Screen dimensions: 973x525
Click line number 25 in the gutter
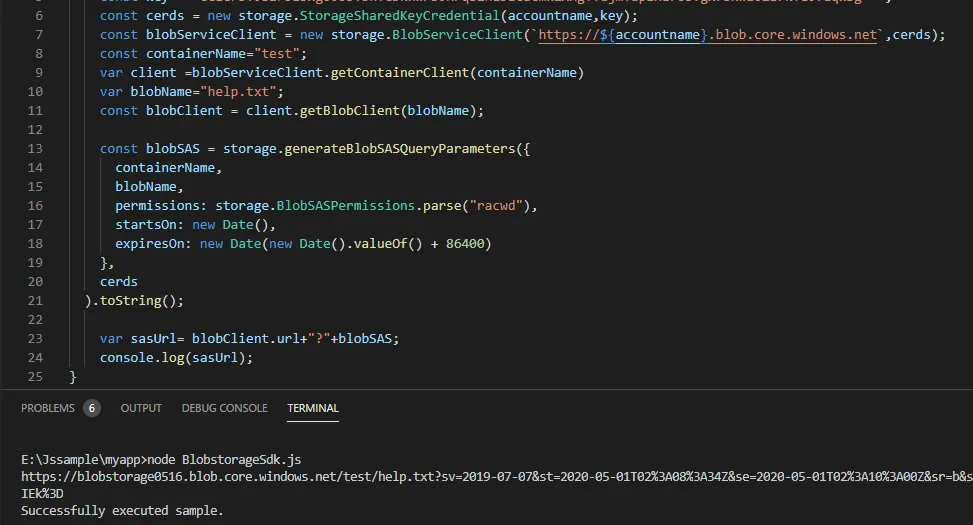click(35, 377)
